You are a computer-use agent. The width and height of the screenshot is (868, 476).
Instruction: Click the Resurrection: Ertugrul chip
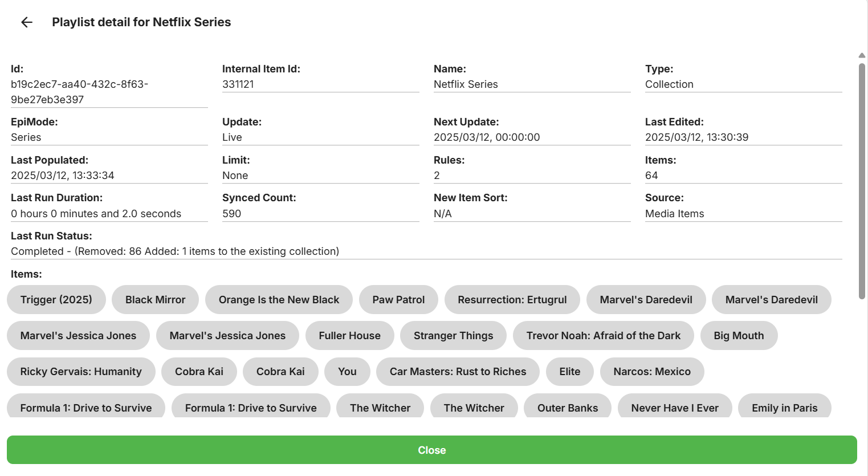pyautogui.click(x=512, y=300)
